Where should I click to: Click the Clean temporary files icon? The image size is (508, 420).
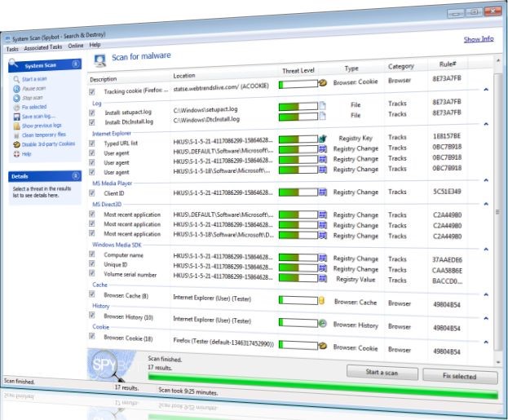[17, 135]
